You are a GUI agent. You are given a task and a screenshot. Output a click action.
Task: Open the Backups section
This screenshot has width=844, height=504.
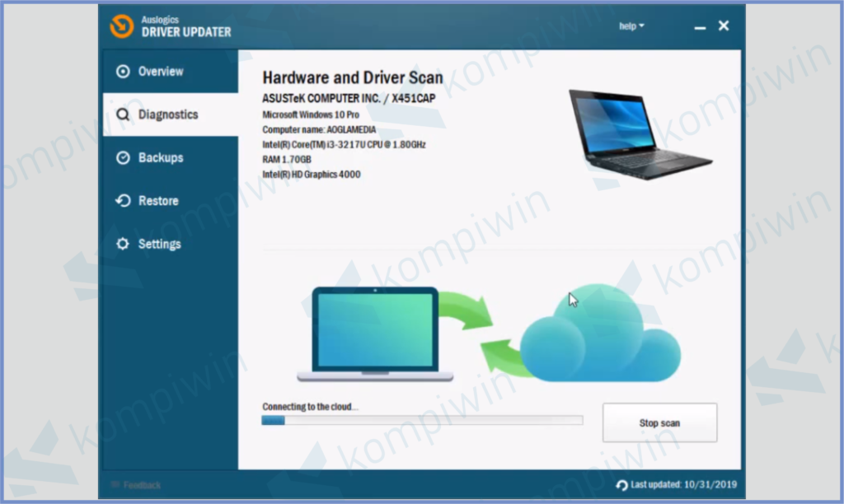point(160,158)
